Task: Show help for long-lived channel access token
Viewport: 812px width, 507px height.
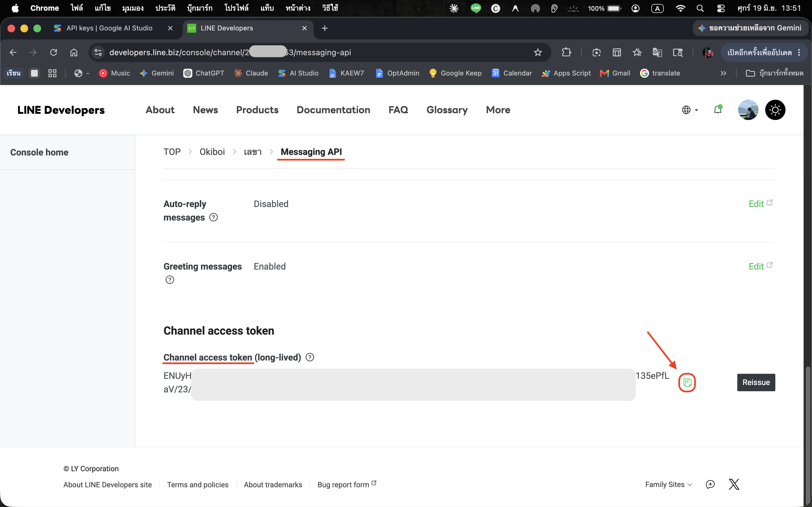Action: (310, 357)
